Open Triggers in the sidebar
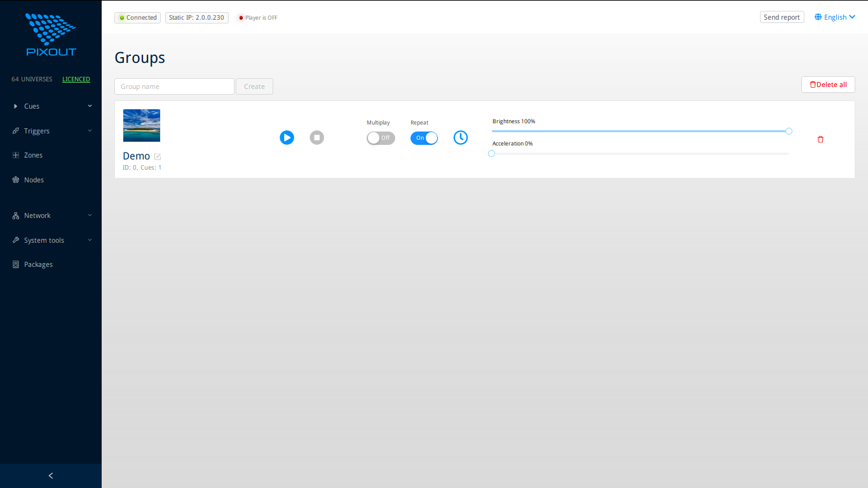The width and height of the screenshot is (868, 488). coord(51,131)
